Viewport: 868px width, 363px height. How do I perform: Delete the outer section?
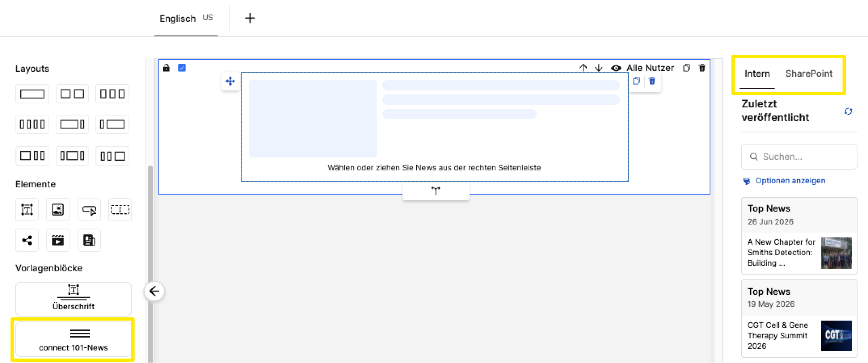[702, 68]
